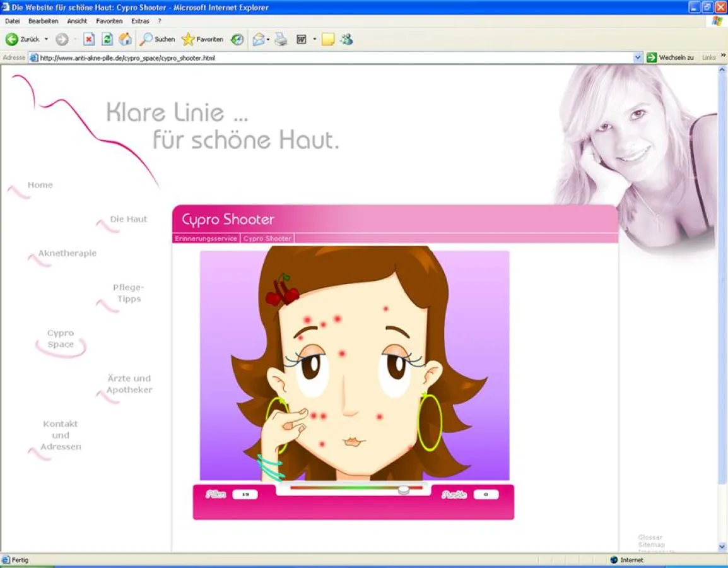Click the Zurück back arrow button
Image resolution: width=728 pixels, height=568 pixels.
(x=13, y=39)
